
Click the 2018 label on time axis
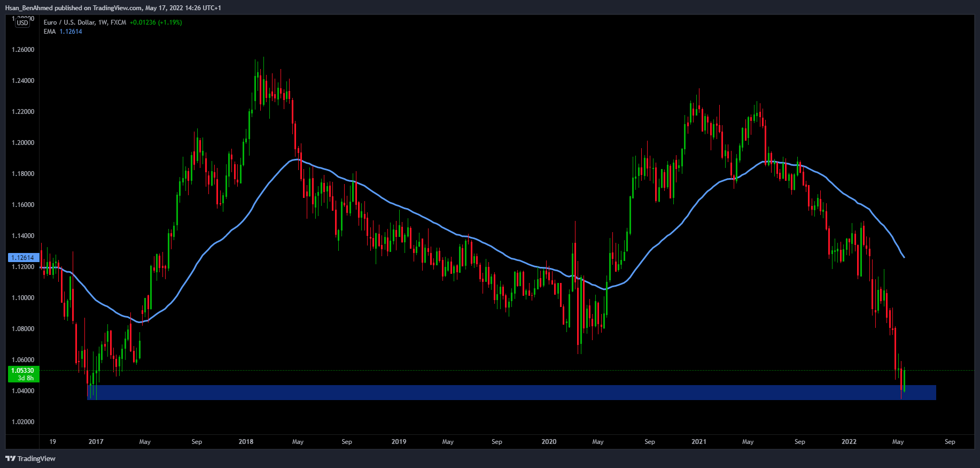click(x=246, y=442)
